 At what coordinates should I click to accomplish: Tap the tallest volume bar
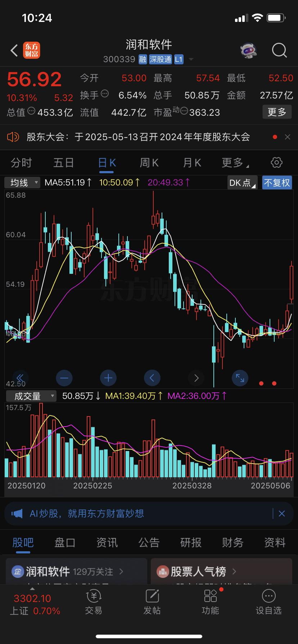(x=41, y=440)
